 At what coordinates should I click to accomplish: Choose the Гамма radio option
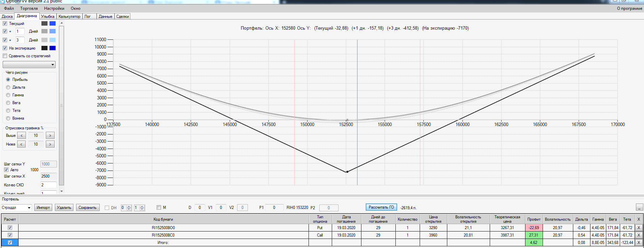8,95
